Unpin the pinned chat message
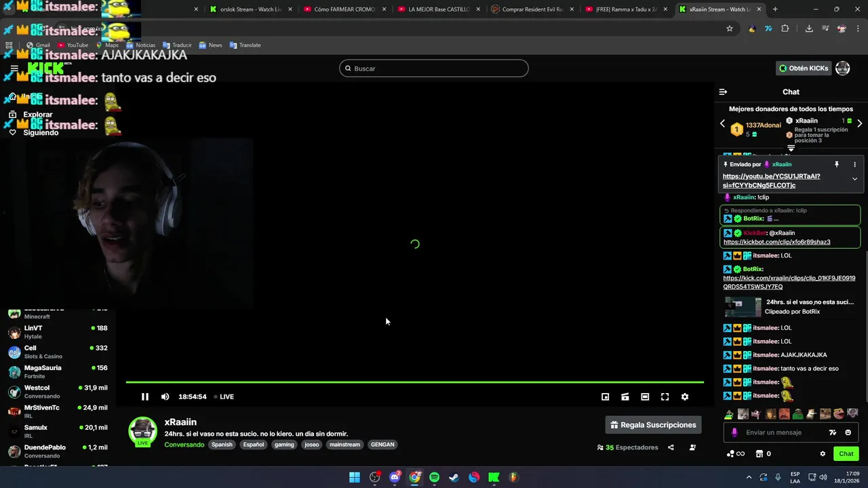Screen dimensions: 868x488 pos(837,164)
